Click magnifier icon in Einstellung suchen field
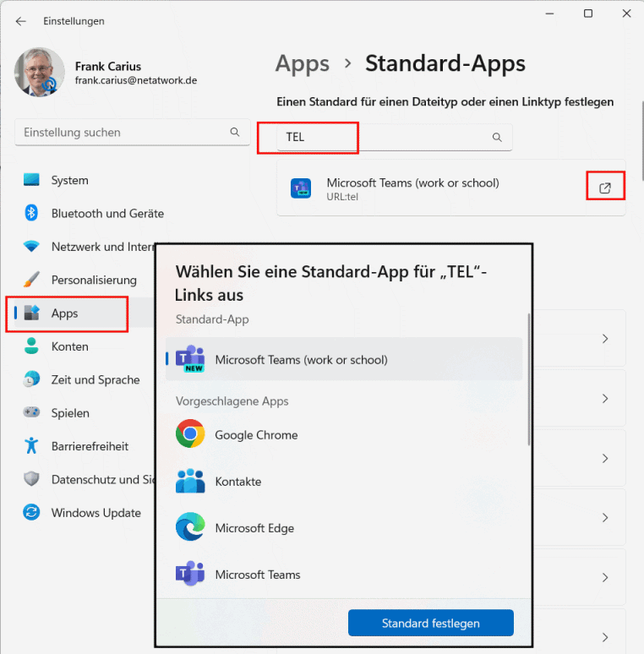The image size is (644, 654). pos(235,132)
